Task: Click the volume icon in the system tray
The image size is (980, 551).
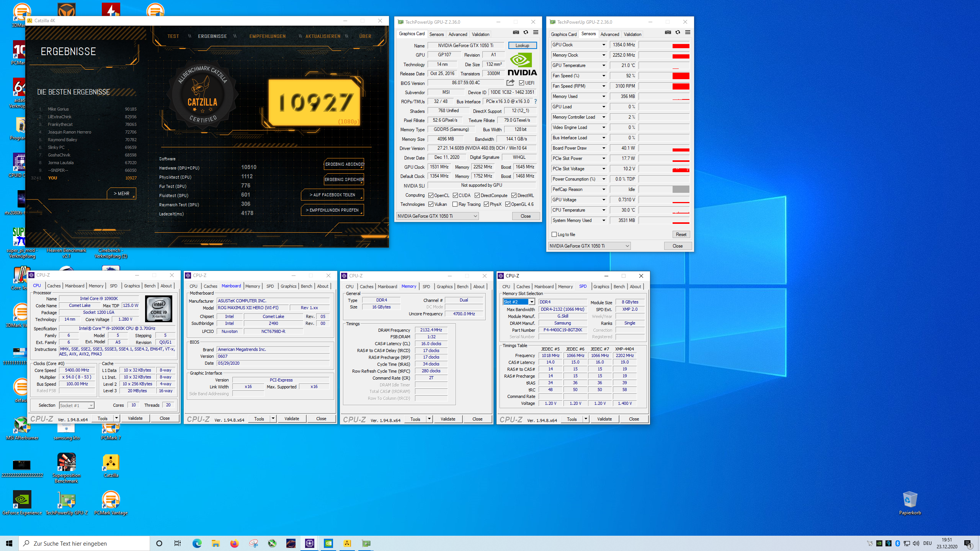Action: 916,543
